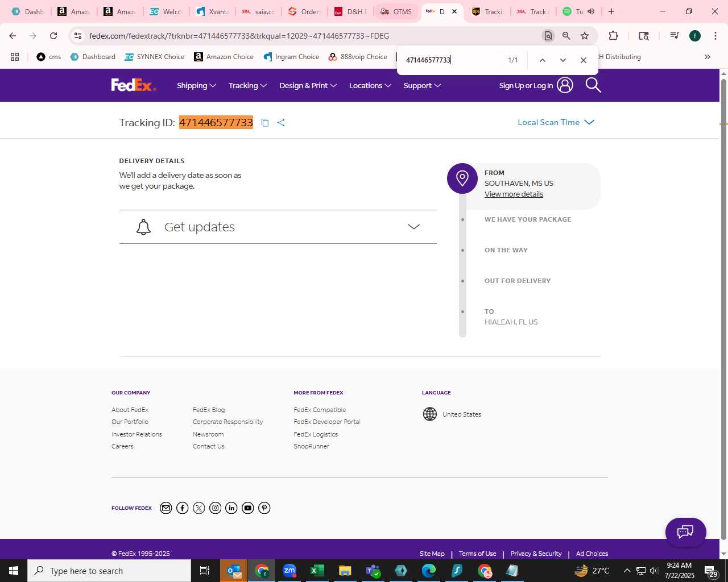This screenshot has height=582, width=728.
Task: Switch to the saia.com tab
Action: 259,11
